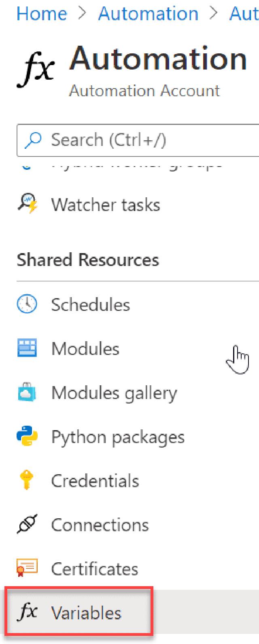This screenshot has width=259, height=644.
Task: Open Watcher tasks page
Action: [105, 205]
